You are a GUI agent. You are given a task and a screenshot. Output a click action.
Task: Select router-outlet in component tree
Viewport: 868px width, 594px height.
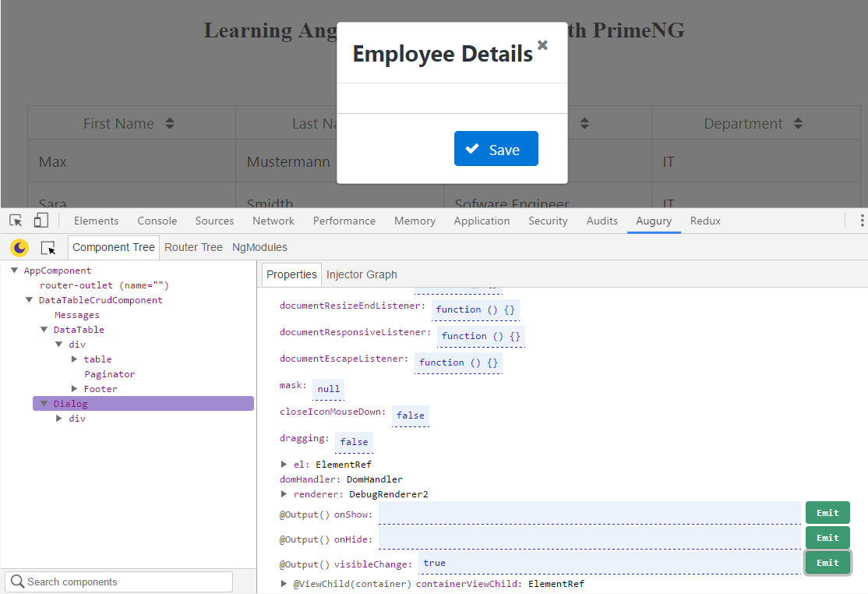pyautogui.click(x=104, y=285)
